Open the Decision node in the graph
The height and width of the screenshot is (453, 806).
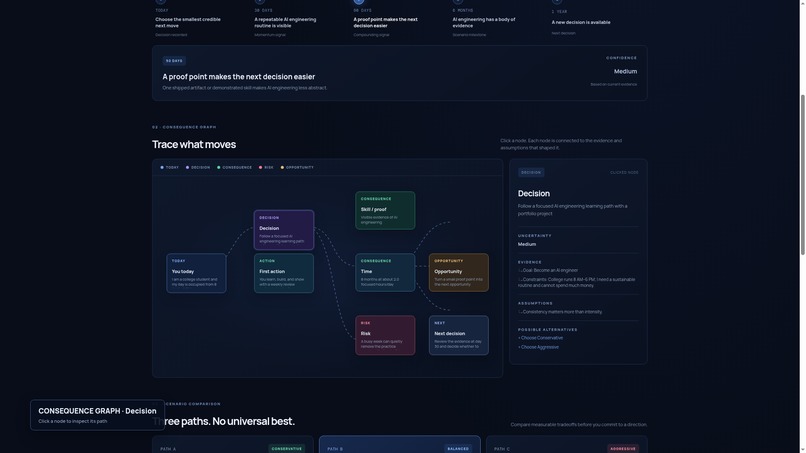point(284,230)
